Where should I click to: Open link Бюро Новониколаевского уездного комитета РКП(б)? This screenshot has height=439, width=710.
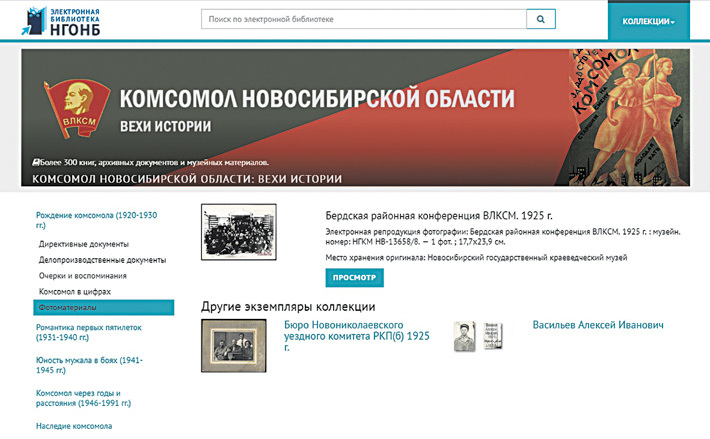pyautogui.click(x=356, y=336)
